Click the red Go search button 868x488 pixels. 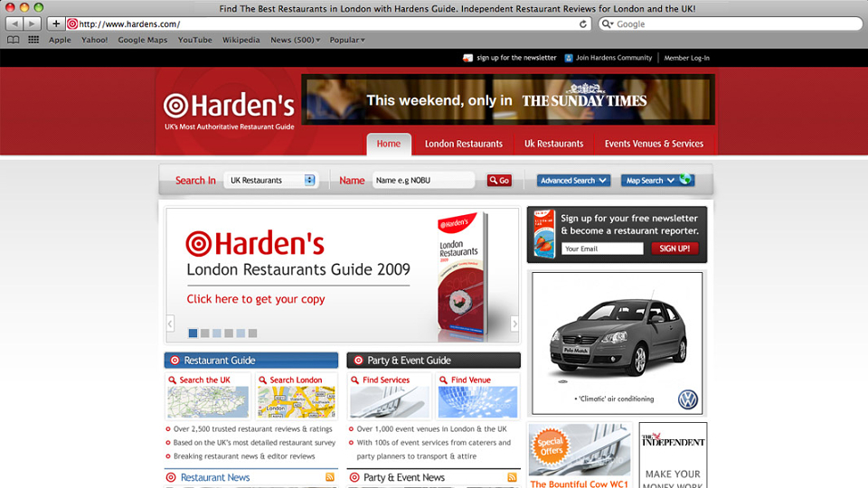499,181
